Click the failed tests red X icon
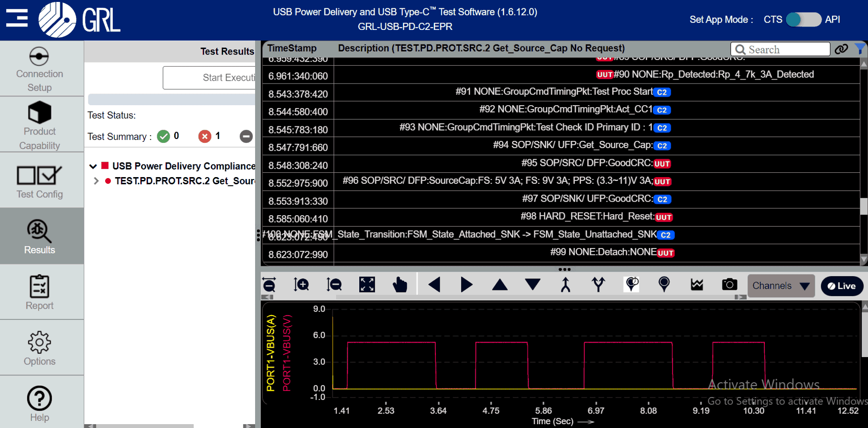This screenshot has width=868, height=428. pyautogui.click(x=205, y=137)
